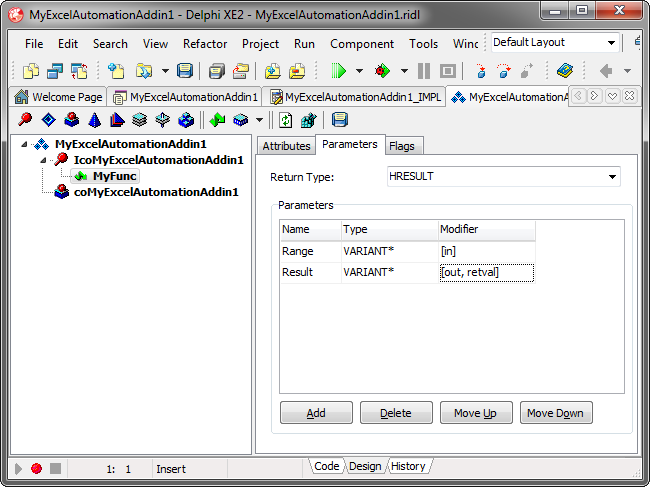Viewport: 650px width, 487px height.
Task: Click the Open File folder icon
Action: click(x=143, y=71)
